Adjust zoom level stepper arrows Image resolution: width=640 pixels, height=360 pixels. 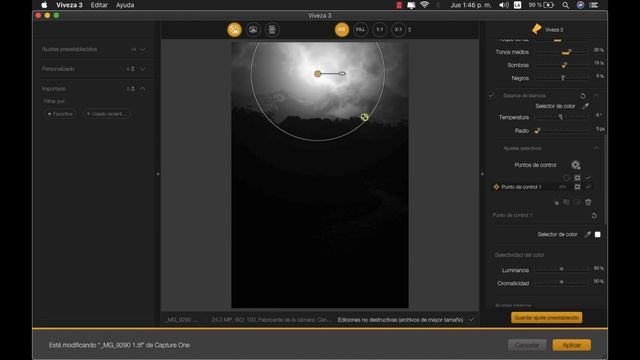[409, 29]
